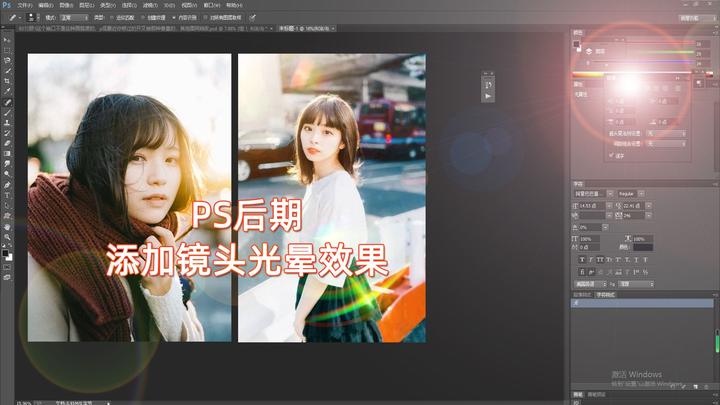Switch to the 字符样式 tab

[x=605, y=295]
